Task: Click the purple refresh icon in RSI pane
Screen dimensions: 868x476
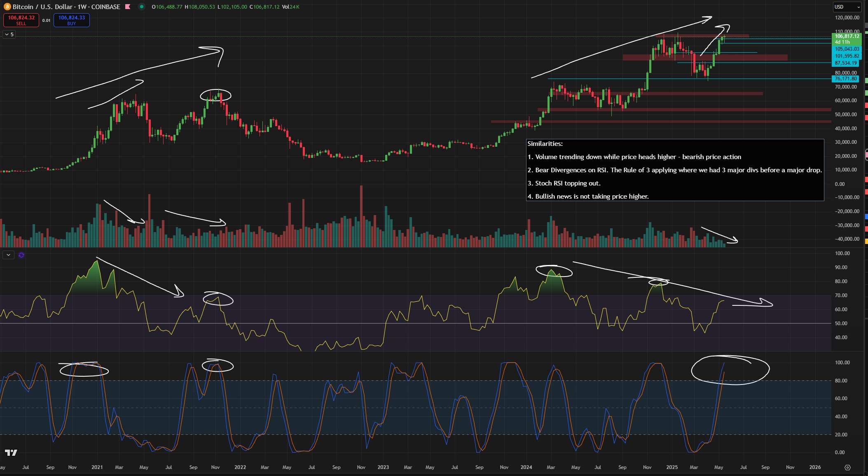Action: 21,255
